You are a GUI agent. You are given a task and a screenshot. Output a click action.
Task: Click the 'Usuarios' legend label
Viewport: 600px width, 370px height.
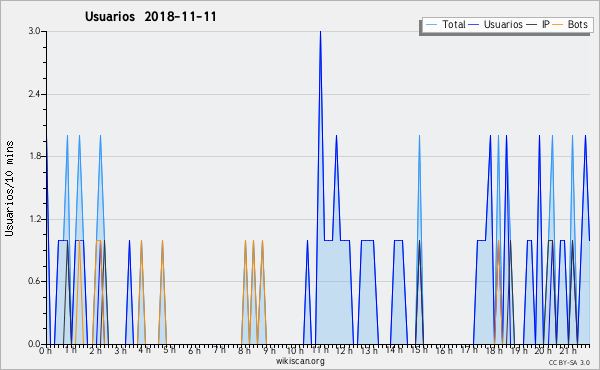click(503, 24)
